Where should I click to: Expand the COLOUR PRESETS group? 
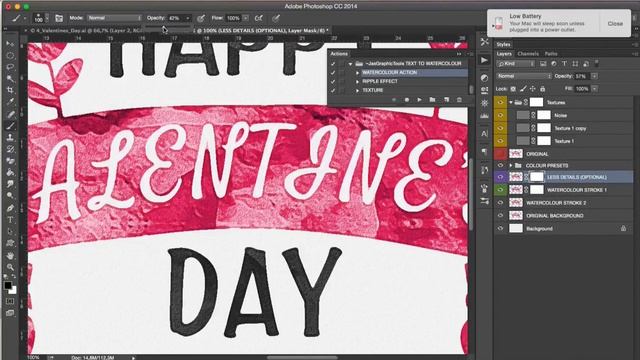tap(511, 165)
